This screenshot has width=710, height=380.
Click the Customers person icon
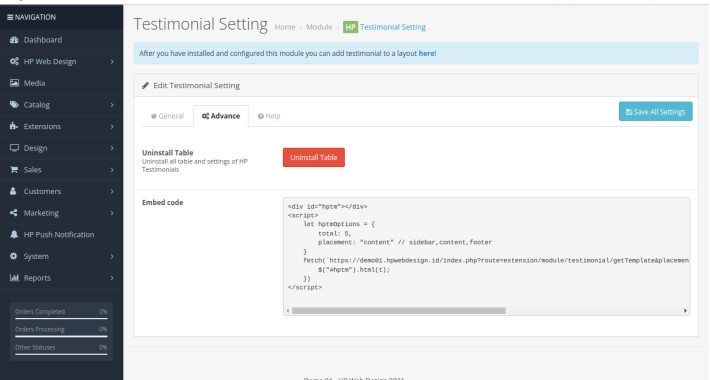13,191
